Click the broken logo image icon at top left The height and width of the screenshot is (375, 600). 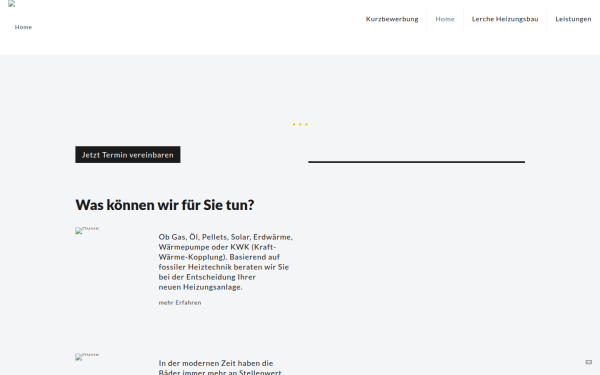(x=11, y=4)
